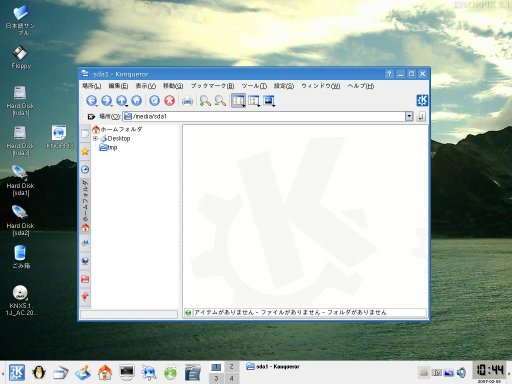Select the ホームフォルダ vertical sidebar tab

pos(85,206)
